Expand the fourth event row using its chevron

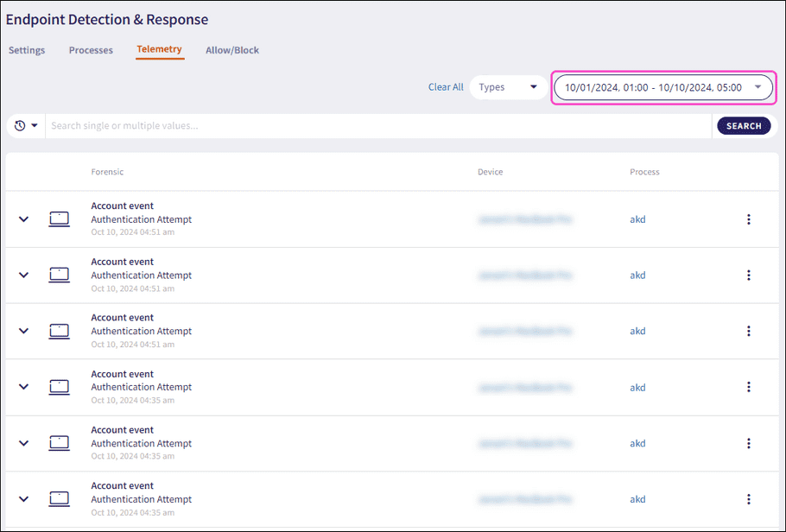pyautogui.click(x=24, y=387)
